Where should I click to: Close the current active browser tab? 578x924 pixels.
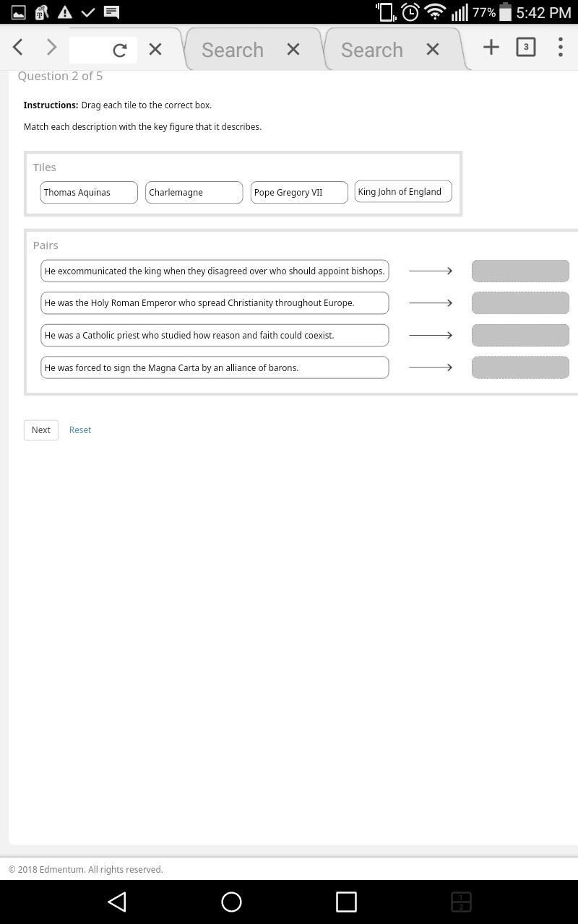[155, 49]
